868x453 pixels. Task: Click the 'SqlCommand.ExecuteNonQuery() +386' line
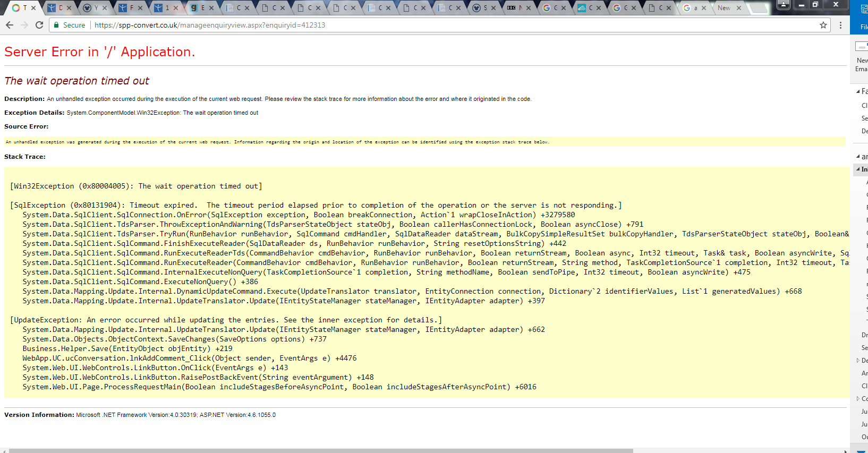pyautogui.click(x=140, y=282)
